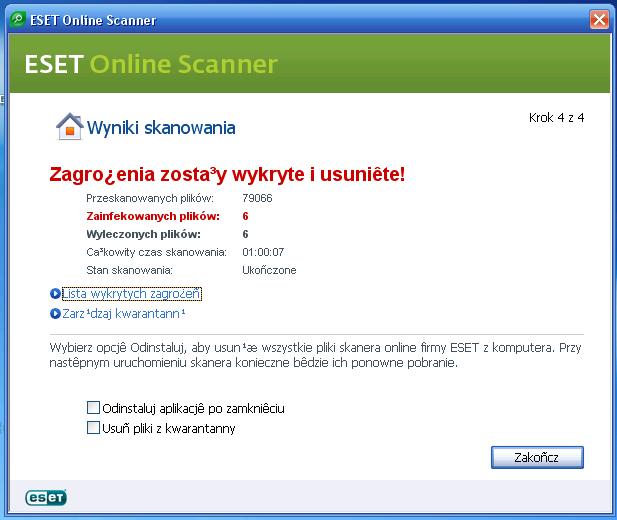Open the Lista wykrytych zagrożeń link
The image size is (617, 520).
132,294
